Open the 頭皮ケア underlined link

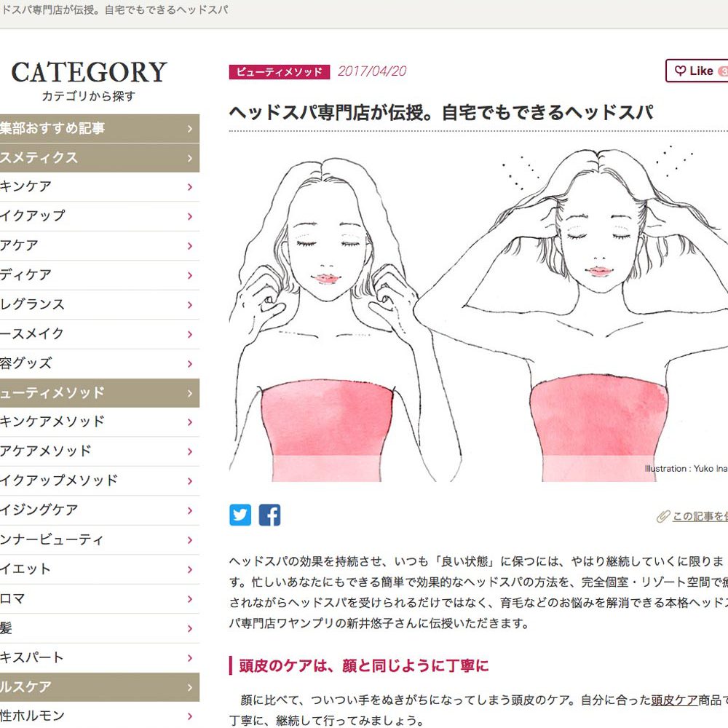tap(675, 700)
